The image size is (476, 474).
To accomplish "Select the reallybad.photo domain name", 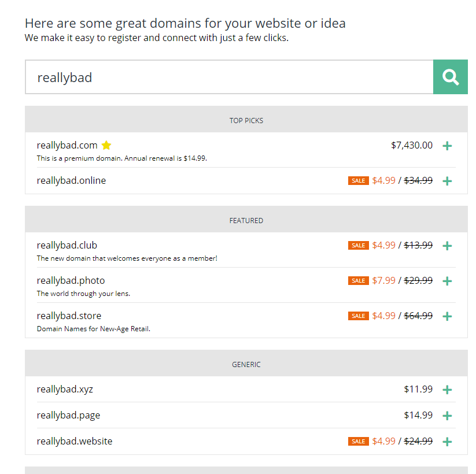I will click(71, 280).
